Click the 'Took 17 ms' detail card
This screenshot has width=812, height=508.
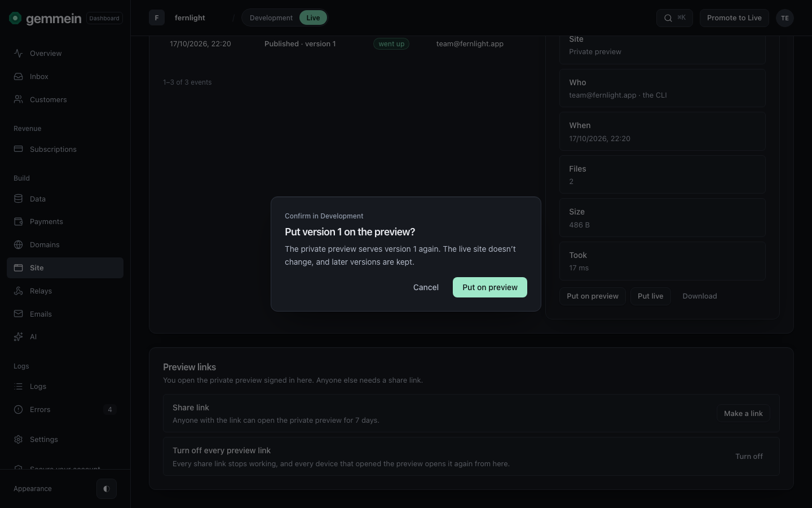663,261
